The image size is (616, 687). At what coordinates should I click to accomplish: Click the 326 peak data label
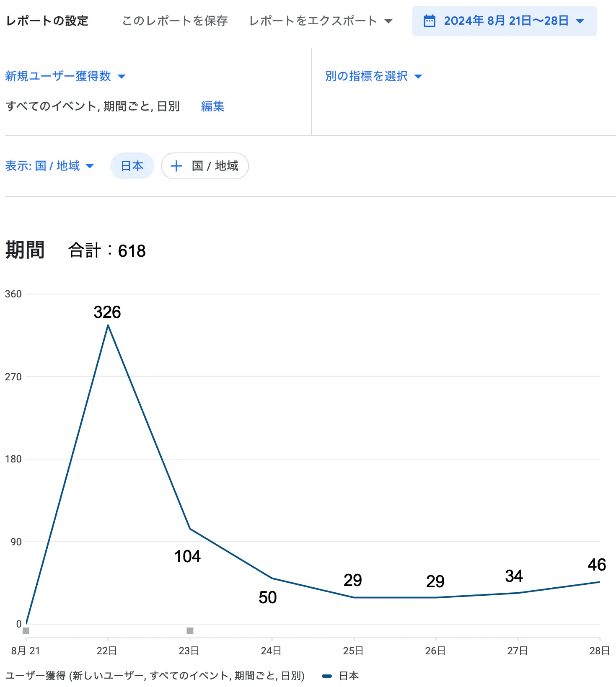(x=107, y=313)
